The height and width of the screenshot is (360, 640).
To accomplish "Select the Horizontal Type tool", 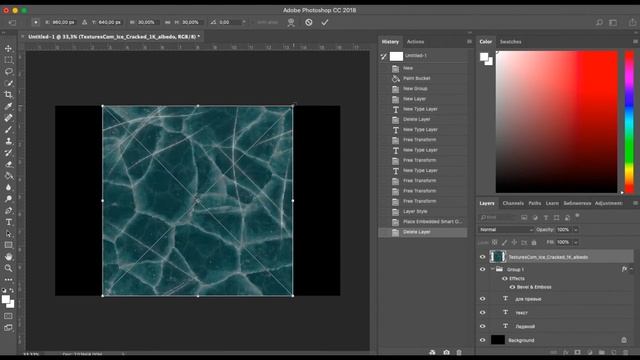I will (8, 222).
